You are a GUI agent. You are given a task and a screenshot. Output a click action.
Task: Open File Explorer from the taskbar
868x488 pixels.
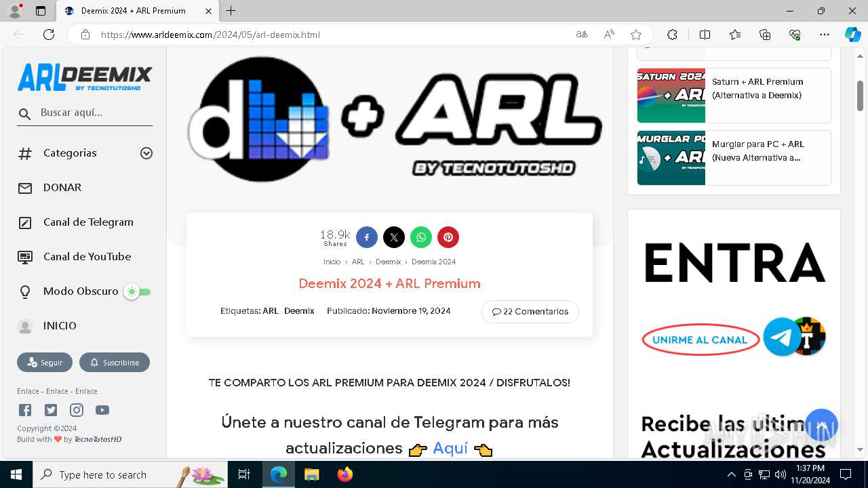312,474
